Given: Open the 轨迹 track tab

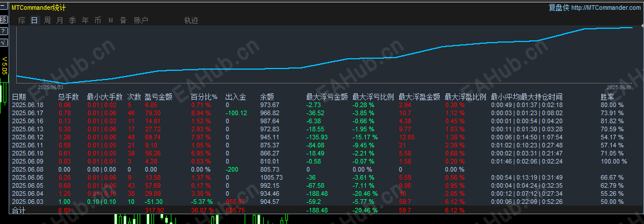Looking at the screenshot, I should coord(192,20).
